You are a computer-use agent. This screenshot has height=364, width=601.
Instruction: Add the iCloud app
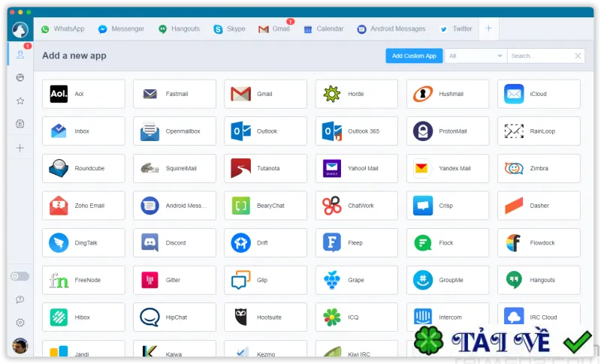(539, 94)
